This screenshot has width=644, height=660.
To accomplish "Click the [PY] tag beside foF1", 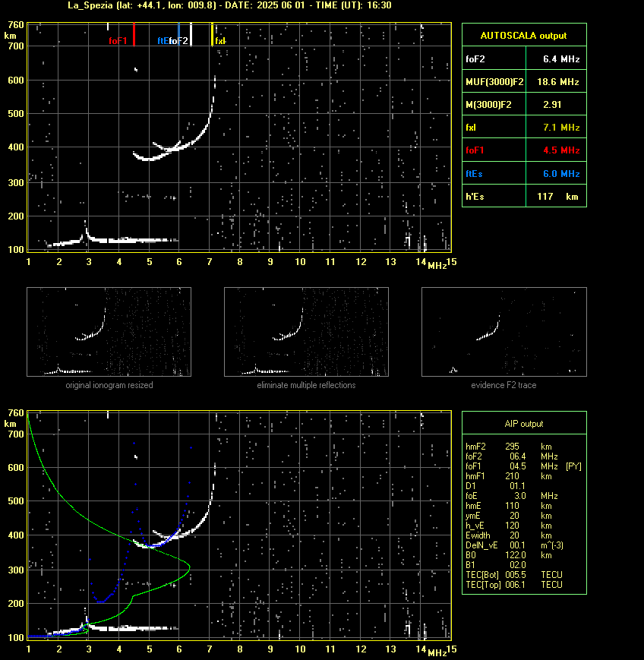I will (x=573, y=466).
